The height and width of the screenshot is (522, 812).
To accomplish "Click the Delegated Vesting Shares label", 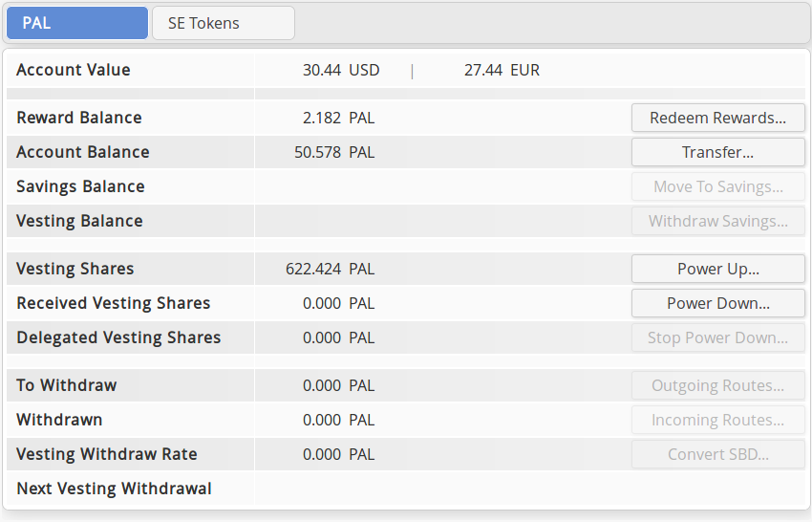I will point(118,337).
